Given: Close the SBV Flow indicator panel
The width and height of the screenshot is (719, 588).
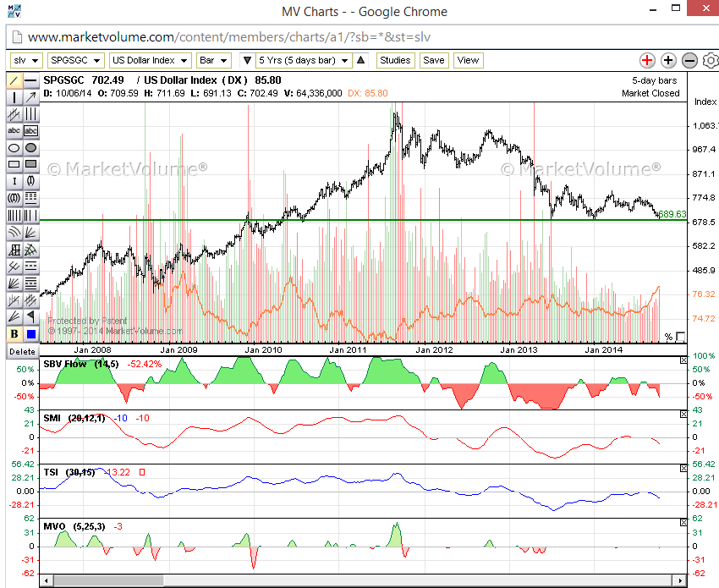Looking at the screenshot, I should pyautogui.click(x=684, y=361).
